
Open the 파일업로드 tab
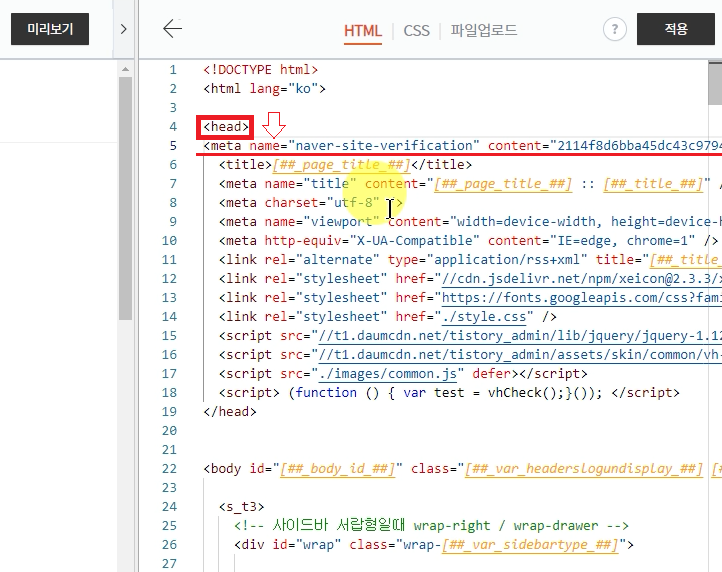point(484,30)
